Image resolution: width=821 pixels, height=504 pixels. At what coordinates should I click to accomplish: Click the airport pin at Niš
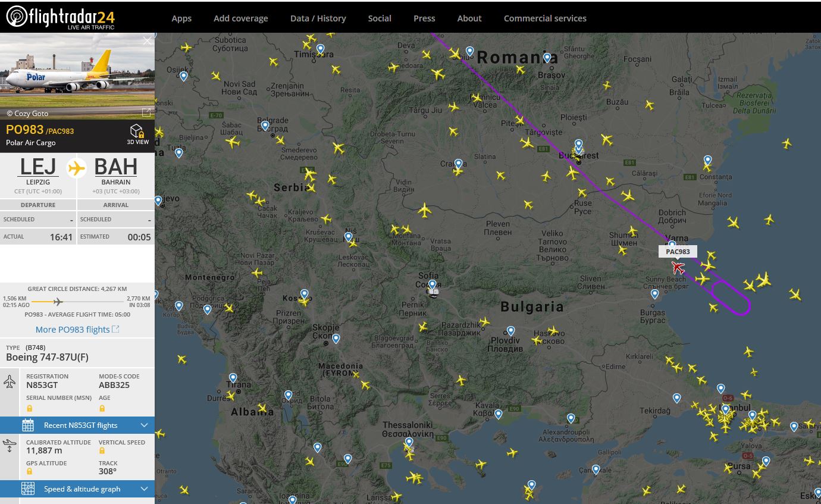tap(348, 237)
